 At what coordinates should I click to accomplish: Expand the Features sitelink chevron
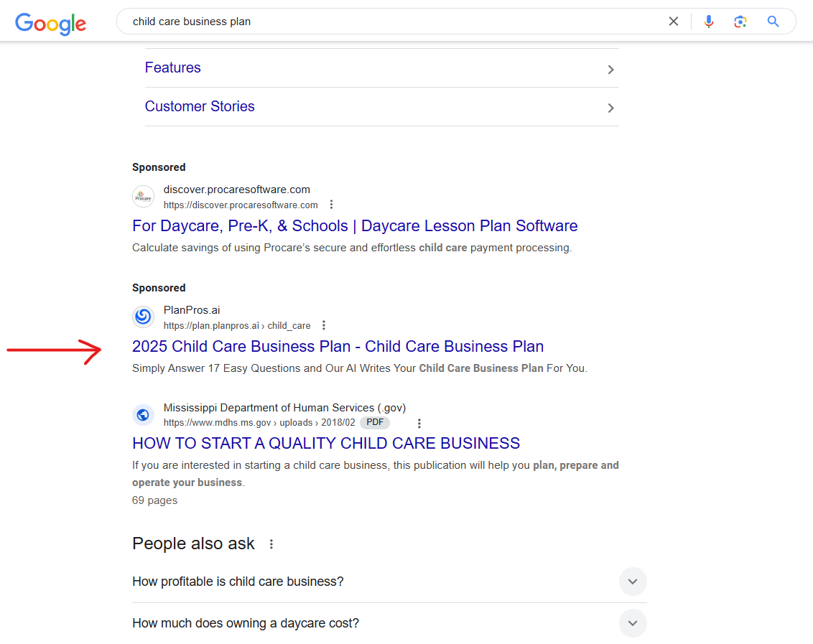pos(610,70)
